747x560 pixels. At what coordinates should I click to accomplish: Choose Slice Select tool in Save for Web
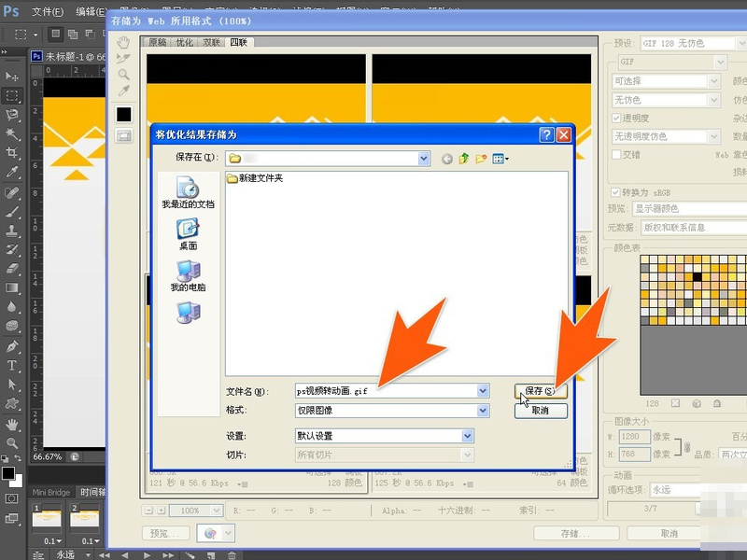[x=123, y=59]
